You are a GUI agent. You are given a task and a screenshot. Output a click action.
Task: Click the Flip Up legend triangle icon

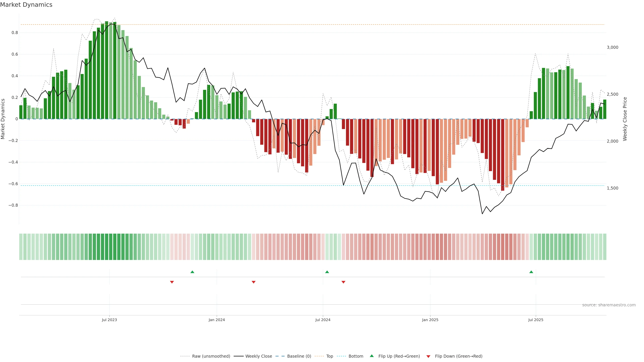pyautogui.click(x=372, y=356)
